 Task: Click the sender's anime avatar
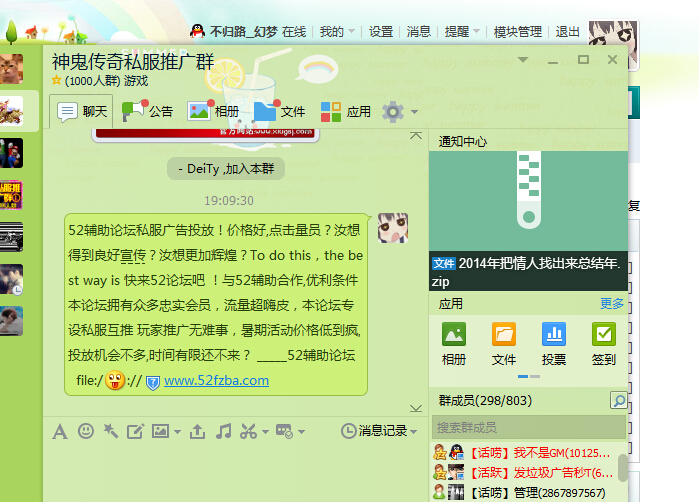[x=393, y=228]
